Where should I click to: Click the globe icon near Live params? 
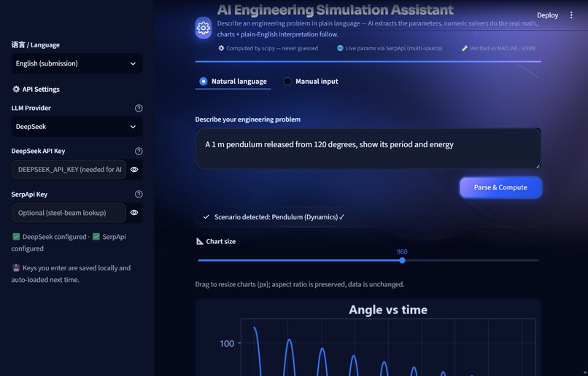tap(340, 48)
